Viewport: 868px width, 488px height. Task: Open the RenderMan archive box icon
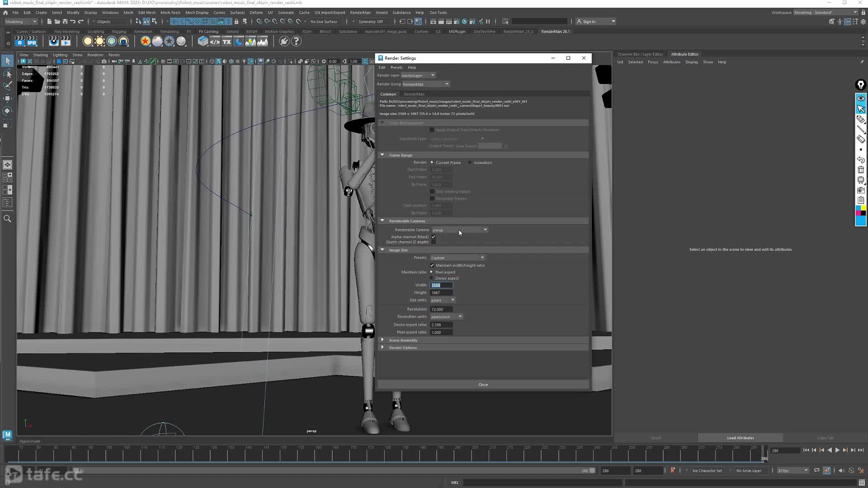(203, 42)
